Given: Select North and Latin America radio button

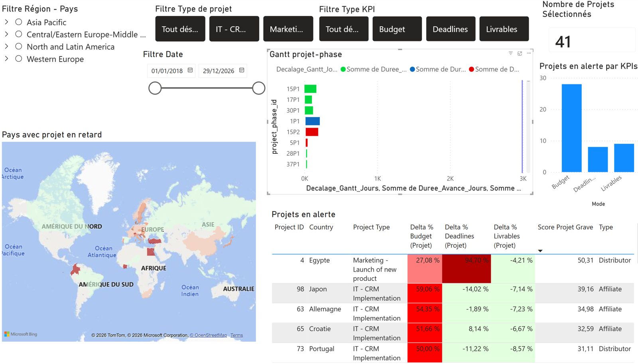Looking at the screenshot, I should point(19,47).
